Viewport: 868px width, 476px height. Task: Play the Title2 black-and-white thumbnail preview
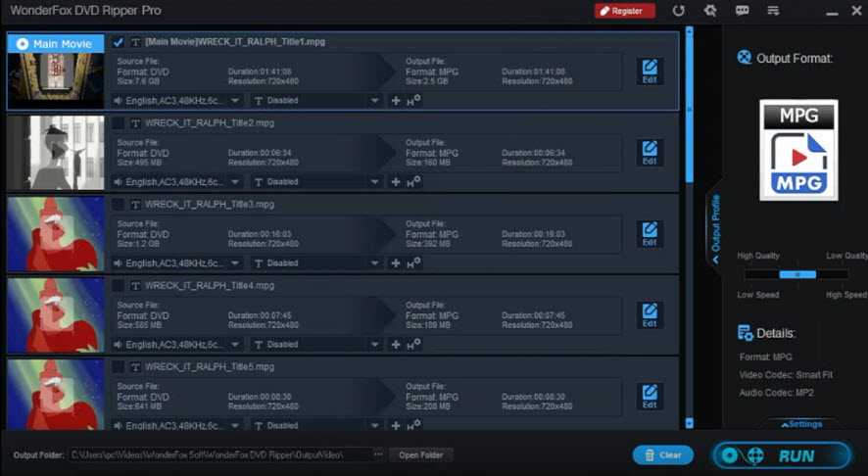[56, 152]
